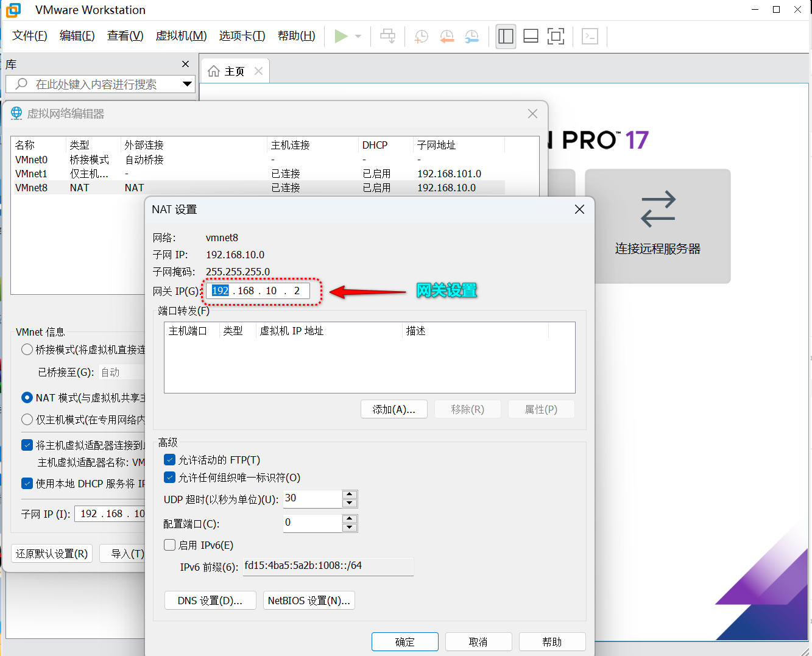Click the VMware Workstation app logo
The height and width of the screenshot is (656, 812).
coord(13,10)
